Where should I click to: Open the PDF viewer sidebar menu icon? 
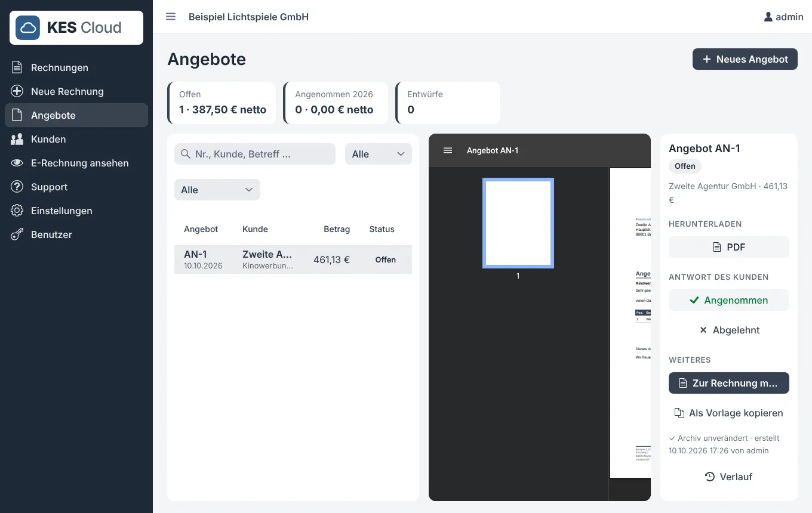448,150
